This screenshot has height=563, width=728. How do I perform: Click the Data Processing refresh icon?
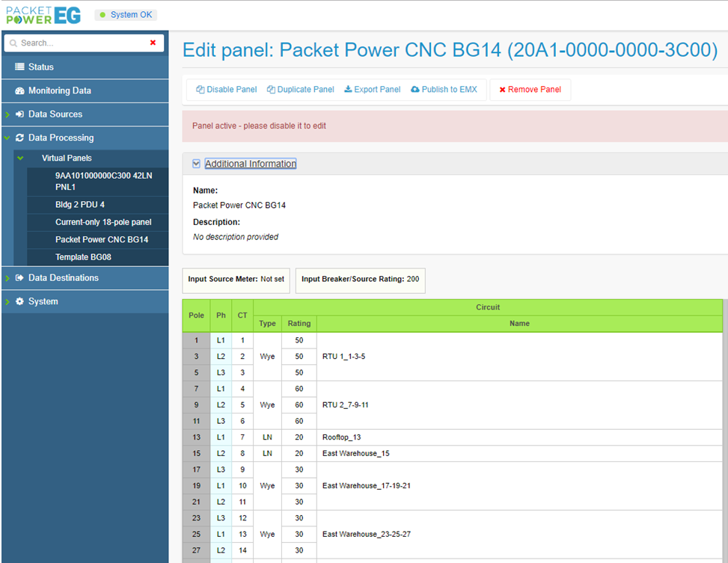[19, 138]
